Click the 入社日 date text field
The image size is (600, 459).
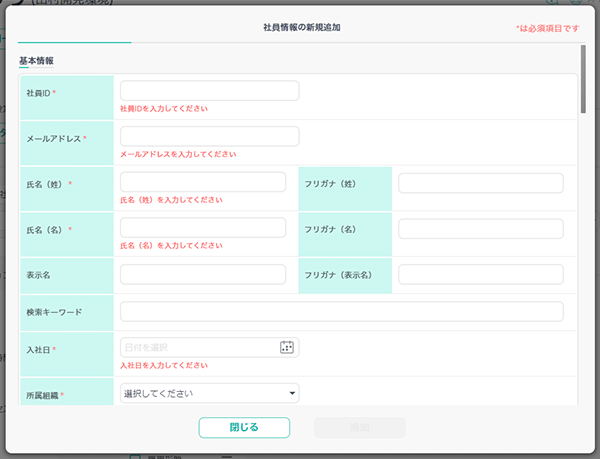pos(198,347)
